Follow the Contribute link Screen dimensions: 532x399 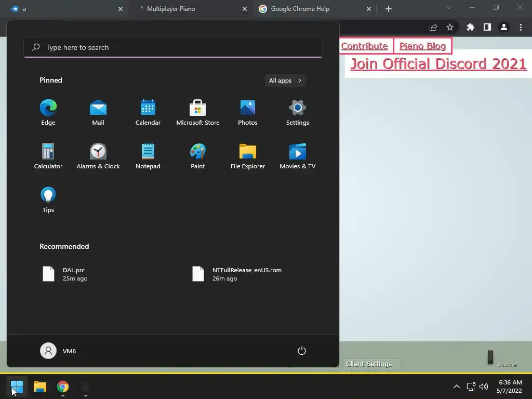364,46
